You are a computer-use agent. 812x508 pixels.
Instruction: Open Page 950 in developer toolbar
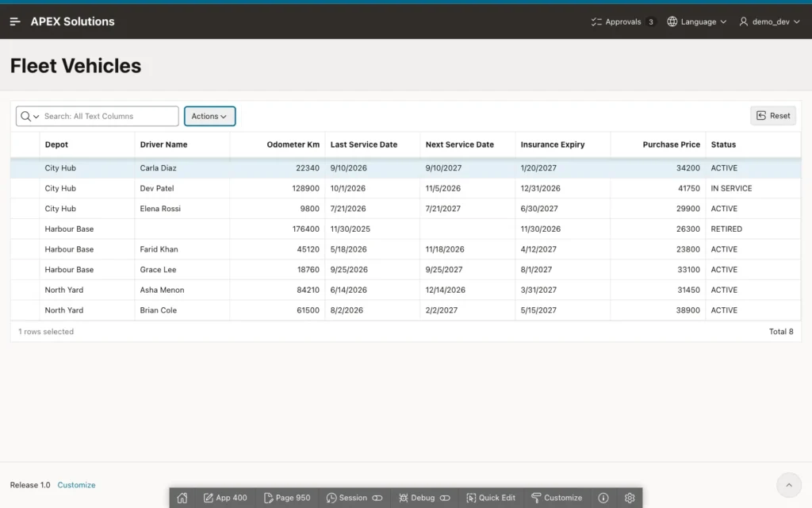(287, 498)
